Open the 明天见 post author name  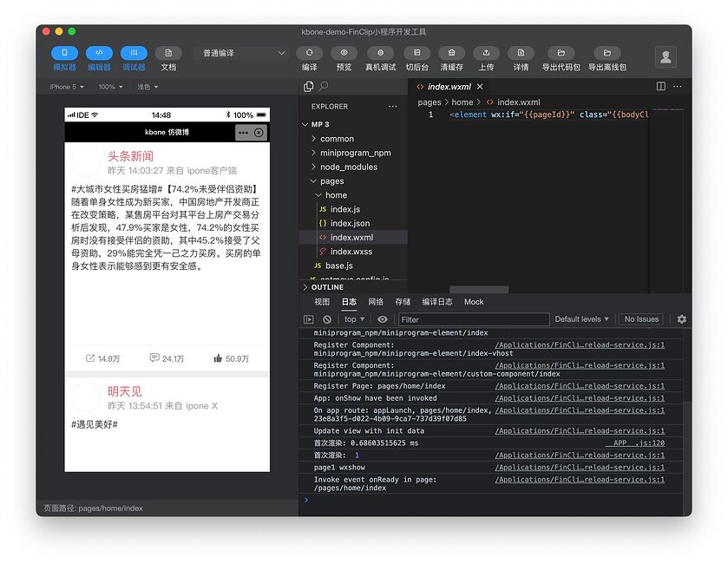coord(124,391)
